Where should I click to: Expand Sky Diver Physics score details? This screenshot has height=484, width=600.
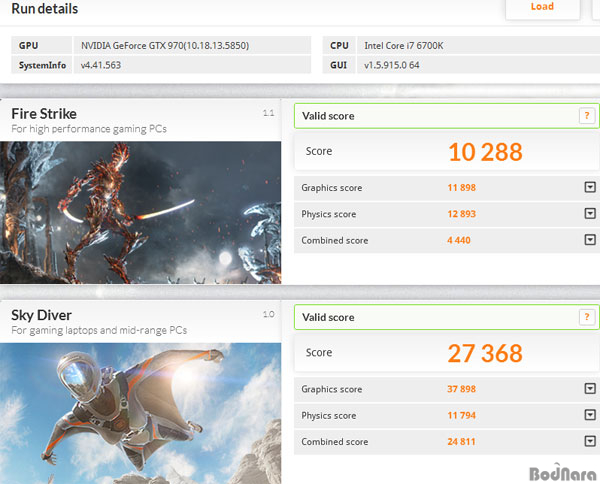click(590, 415)
